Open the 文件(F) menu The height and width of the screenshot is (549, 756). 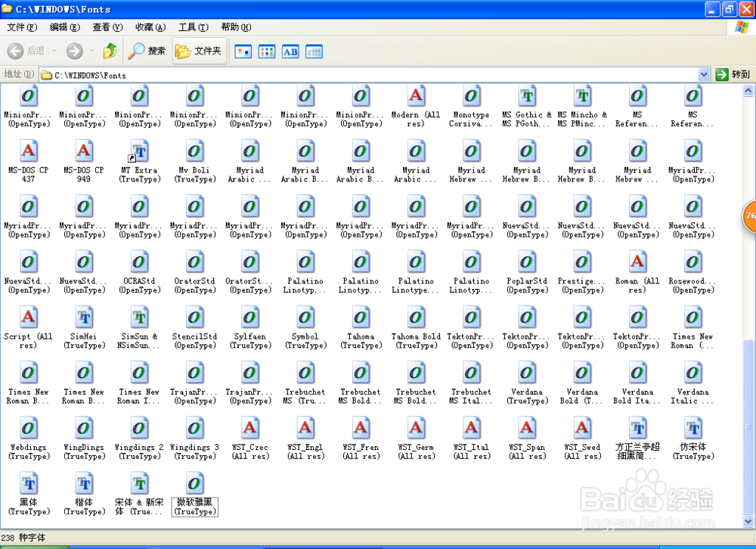click(x=22, y=27)
